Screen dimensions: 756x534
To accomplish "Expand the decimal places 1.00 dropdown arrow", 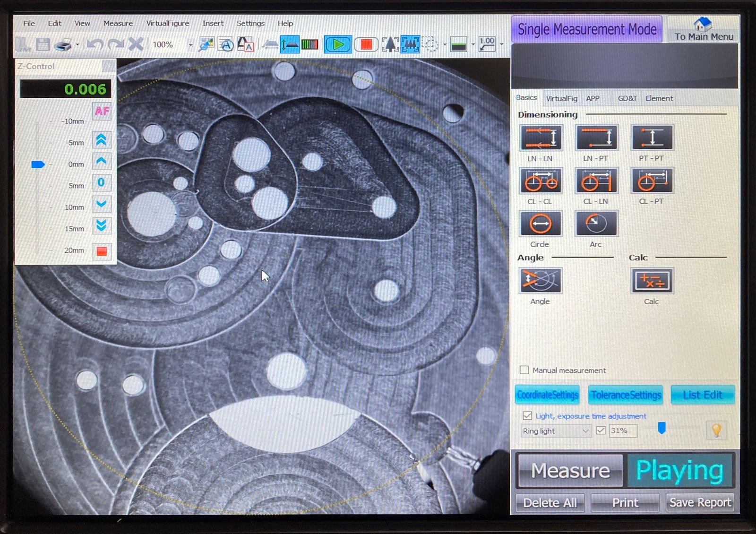I will [x=501, y=45].
